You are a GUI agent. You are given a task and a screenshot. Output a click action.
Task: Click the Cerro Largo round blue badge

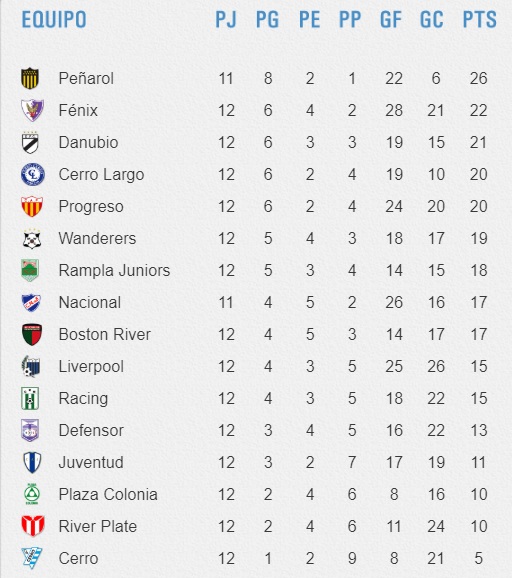point(33,174)
